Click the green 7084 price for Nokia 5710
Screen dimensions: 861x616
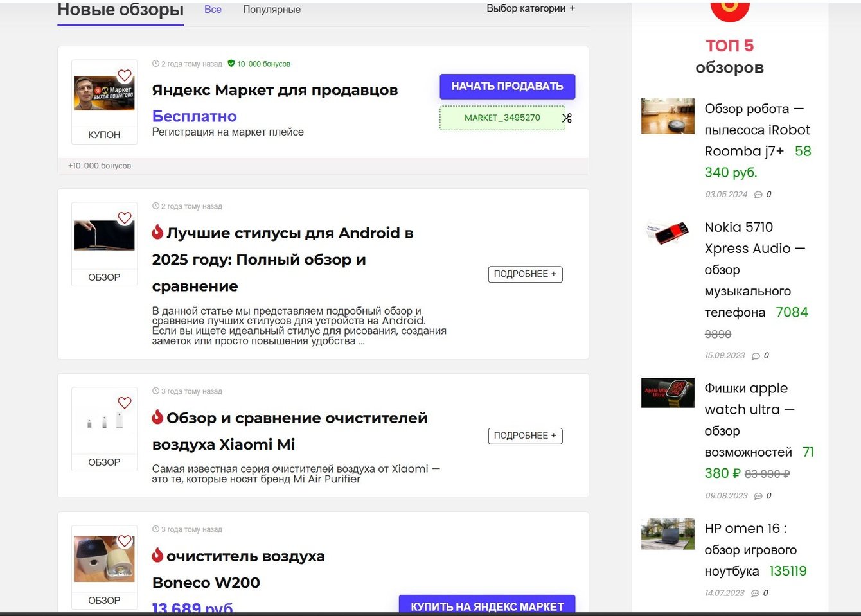(792, 313)
